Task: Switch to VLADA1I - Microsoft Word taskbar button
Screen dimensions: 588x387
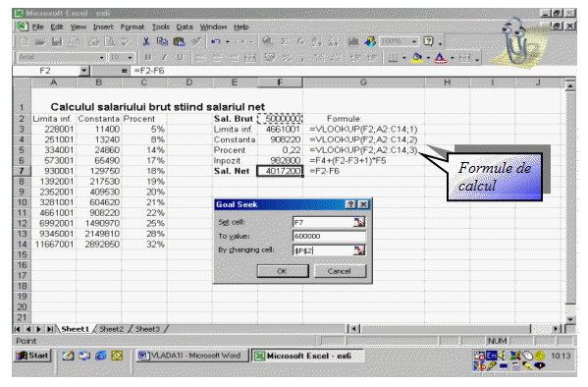Action: pos(192,356)
